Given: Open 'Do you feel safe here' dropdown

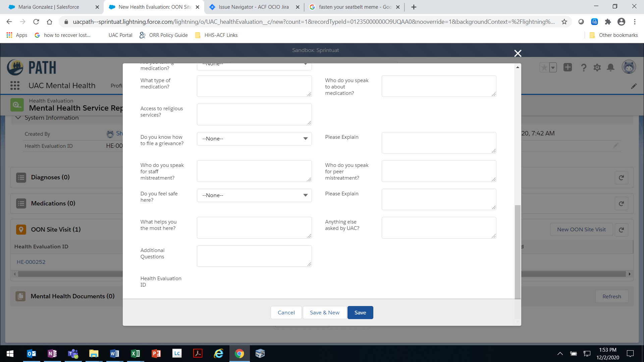Looking at the screenshot, I should 254,195.
